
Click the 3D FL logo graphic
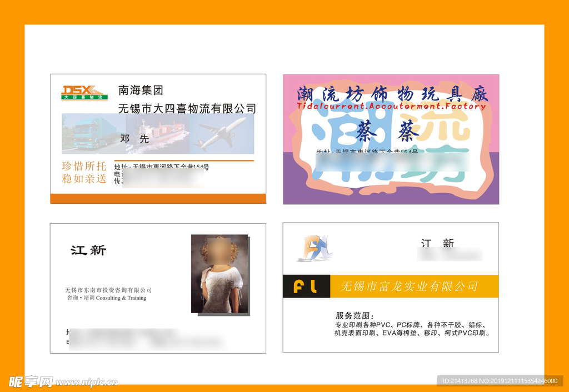[315, 248]
